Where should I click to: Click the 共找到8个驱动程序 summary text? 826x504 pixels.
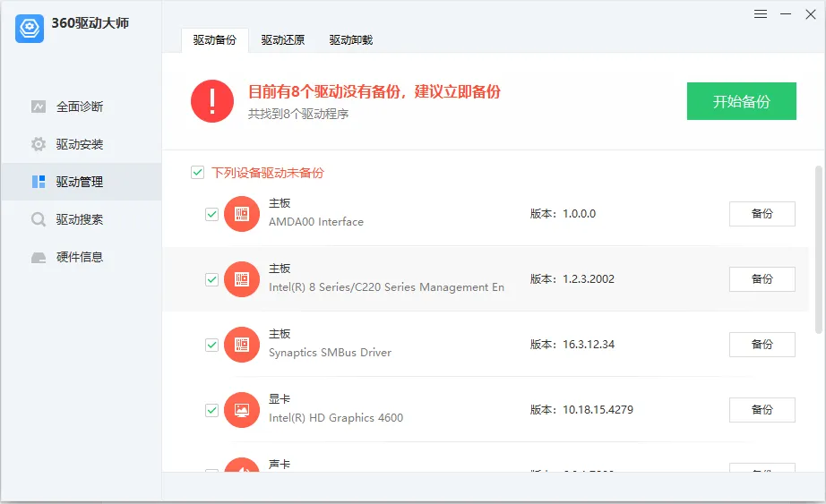(298, 114)
